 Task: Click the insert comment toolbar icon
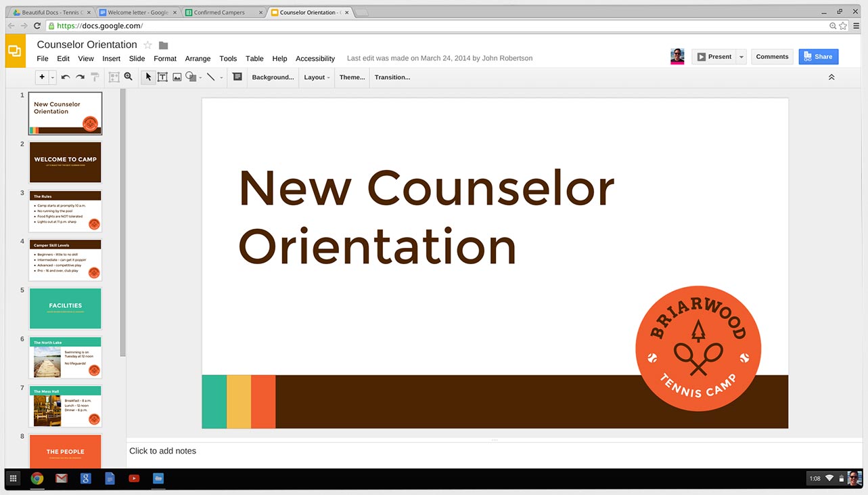(x=237, y=77)
